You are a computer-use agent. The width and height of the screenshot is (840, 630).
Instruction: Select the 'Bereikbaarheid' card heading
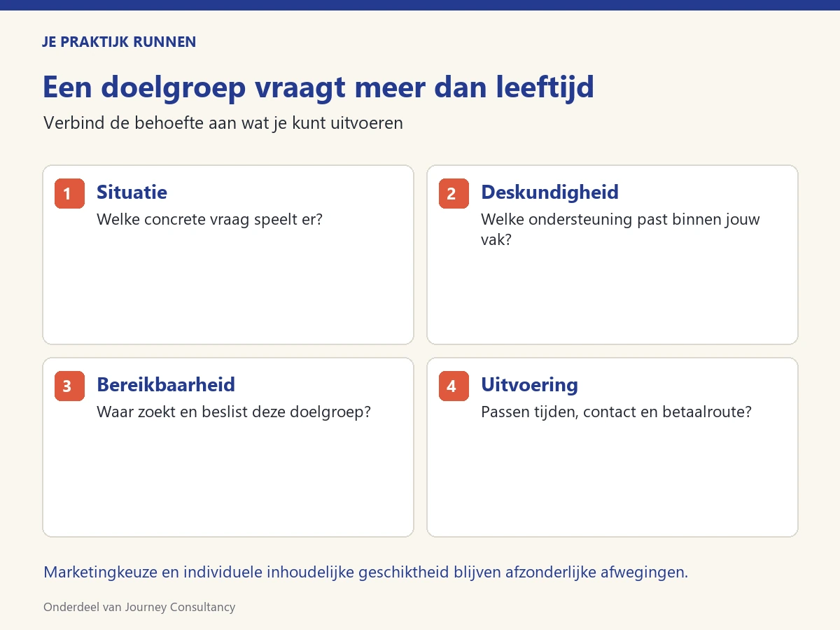point(166,384)
